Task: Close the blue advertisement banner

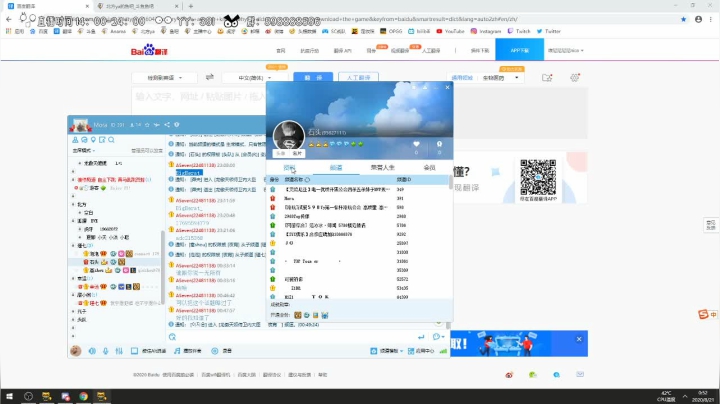Action: click(x=579, y=339)
